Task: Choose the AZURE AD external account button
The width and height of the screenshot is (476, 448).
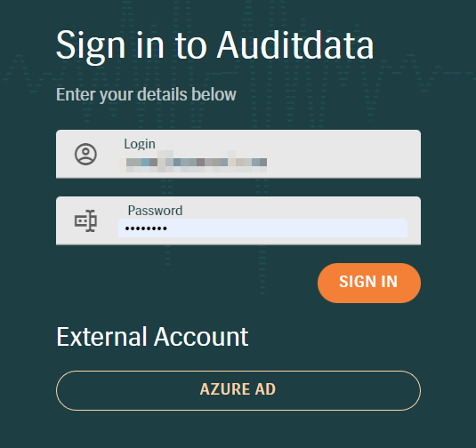Action: tap(238, 390)
